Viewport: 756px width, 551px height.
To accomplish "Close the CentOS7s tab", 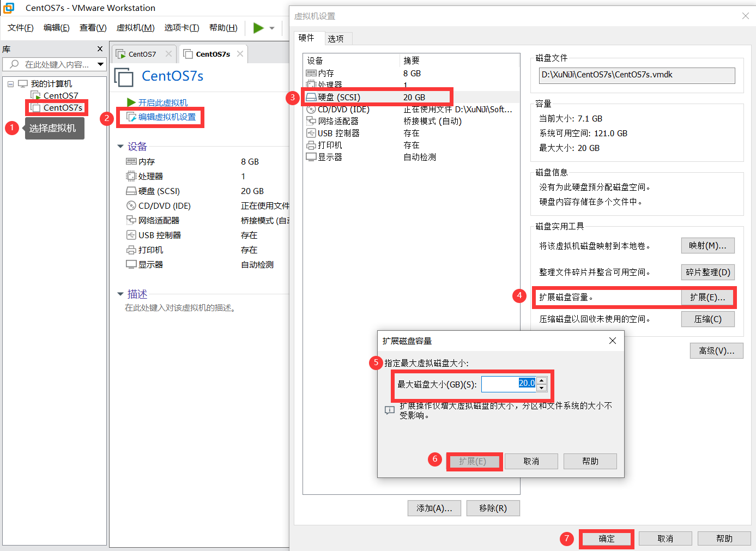I will pos(240,53).
